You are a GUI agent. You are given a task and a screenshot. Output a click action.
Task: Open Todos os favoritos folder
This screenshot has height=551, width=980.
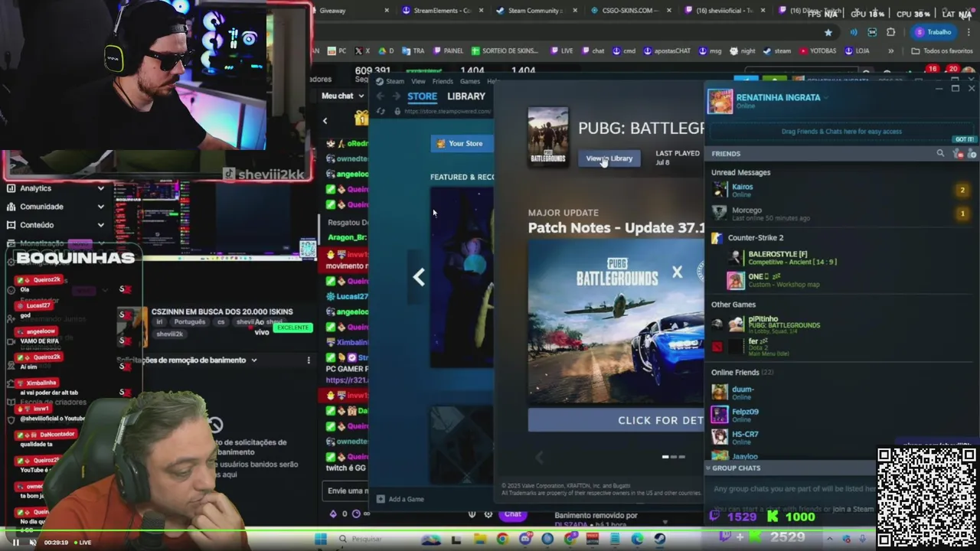[942, 51]
